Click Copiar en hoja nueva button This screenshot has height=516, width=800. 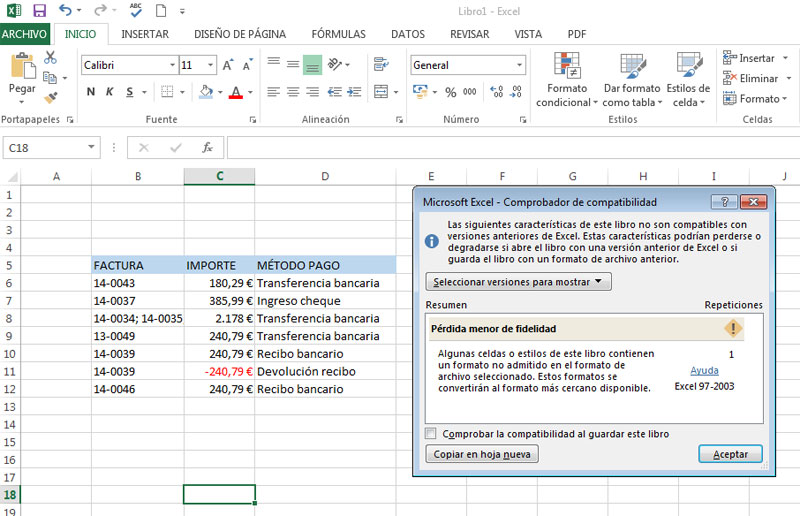click(x=482, y=454)
